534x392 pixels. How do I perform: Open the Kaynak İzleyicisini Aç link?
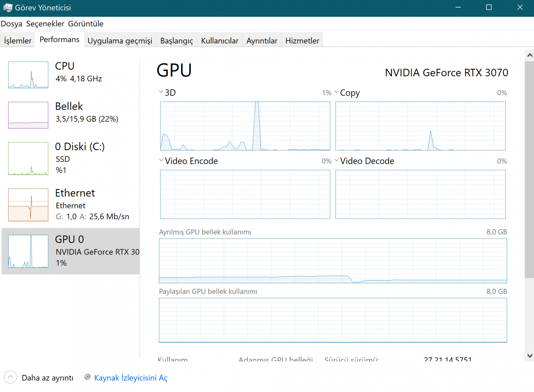click(131, 378)
